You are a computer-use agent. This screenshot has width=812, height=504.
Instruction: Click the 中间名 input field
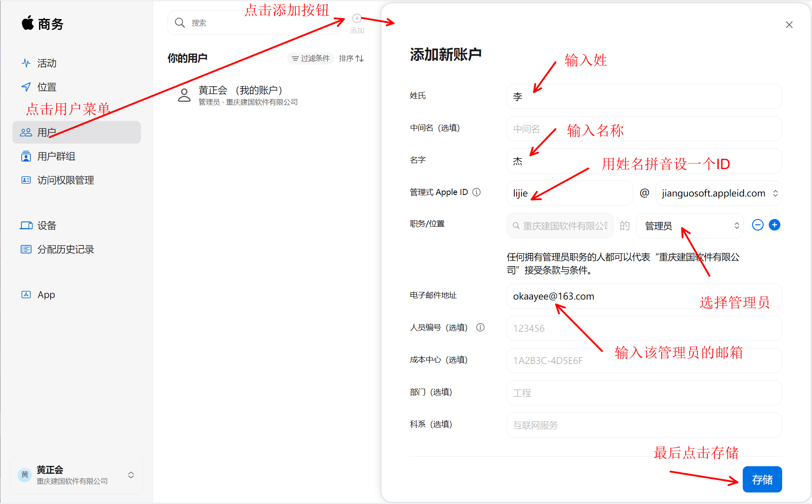[644, 128]
